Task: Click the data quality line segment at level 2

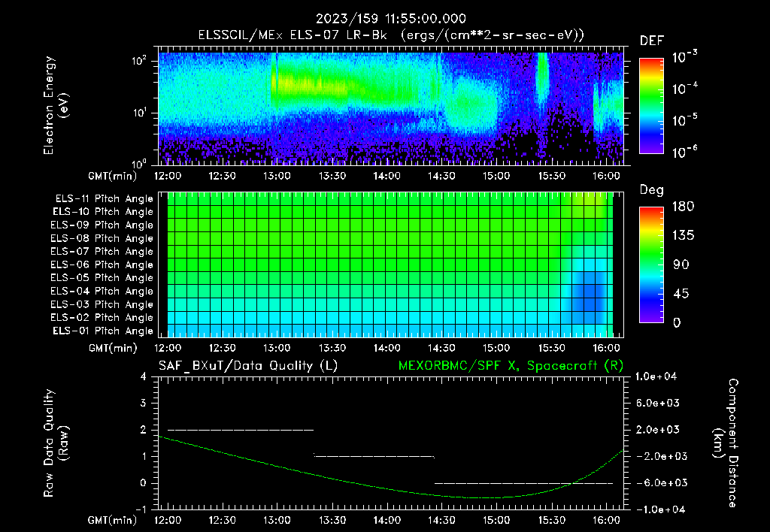Action: coord(241,430)
